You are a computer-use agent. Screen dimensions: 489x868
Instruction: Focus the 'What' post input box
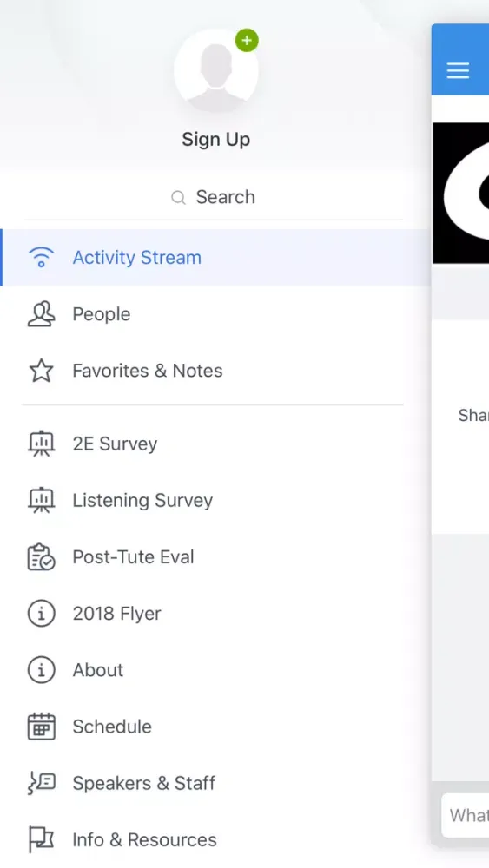466,815
